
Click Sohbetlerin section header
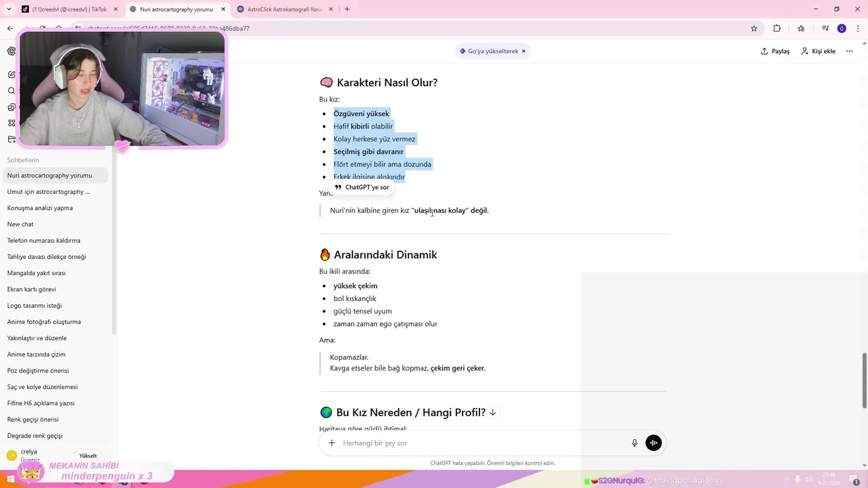pos(23,160)
